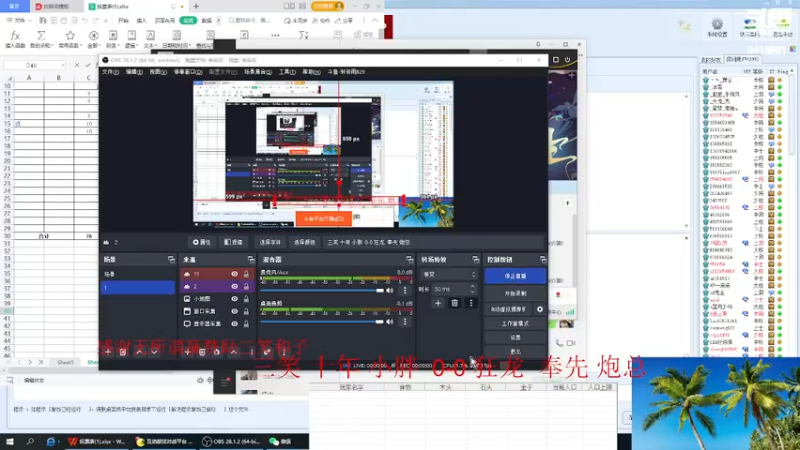Unlock the 窗口采集 source
Viewport: 800px width, 450px height.
[246, 311]
